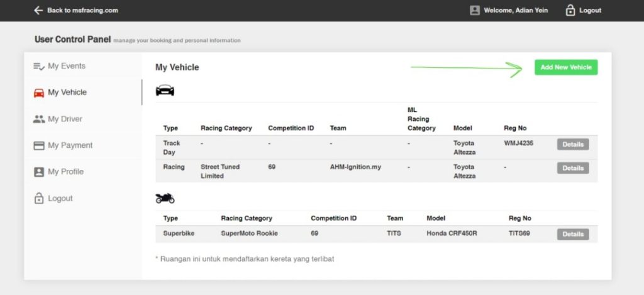Screen dimensions: 644x295
Task: Show Details for Honda CRF450R superbike
Action: (572, 235)
